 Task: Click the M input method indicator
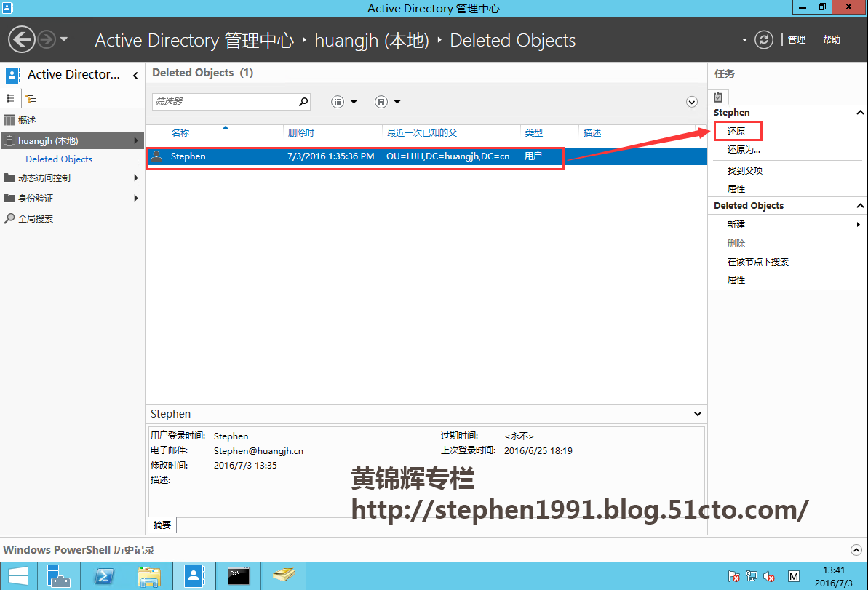click(793, 576)
